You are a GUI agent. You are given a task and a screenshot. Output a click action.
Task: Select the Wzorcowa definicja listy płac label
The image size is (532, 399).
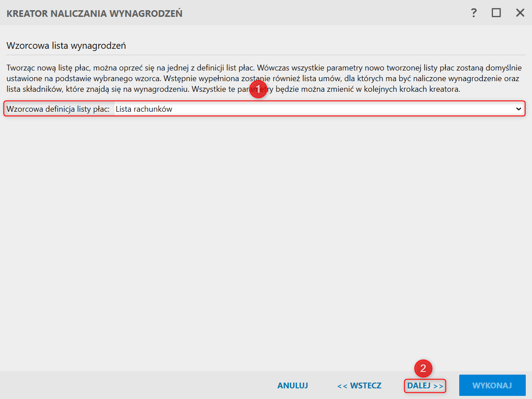58,109
